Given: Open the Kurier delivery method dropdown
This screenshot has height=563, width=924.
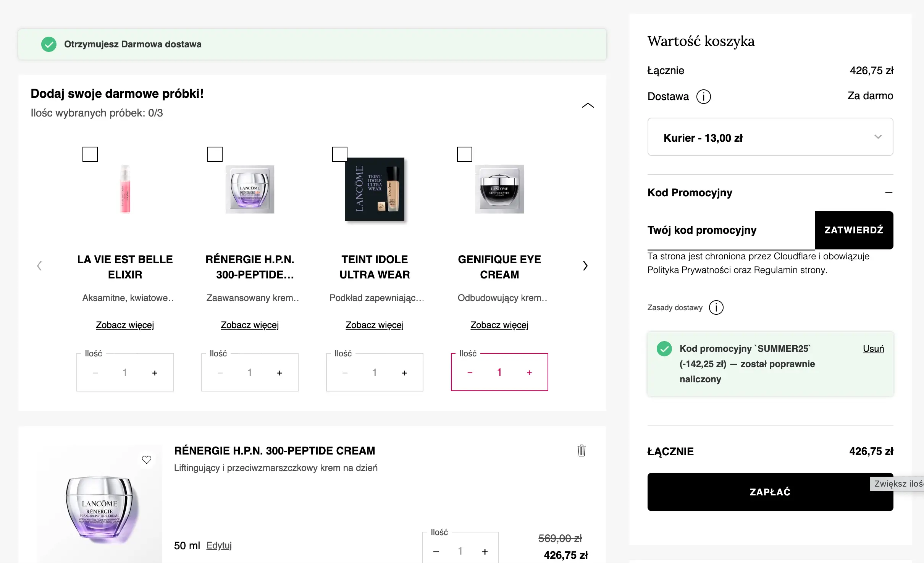Looking at the screenshot, I should (x=770, y=137).
